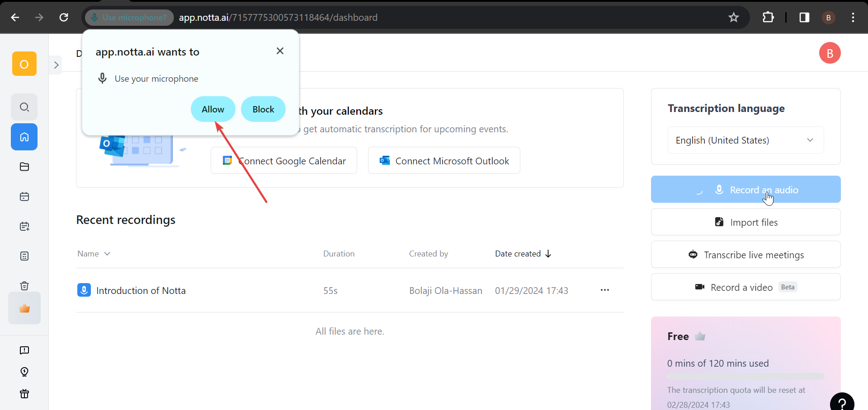The height and width of the screenshot is (410, 868).
Task: Toggle the browser side panel icon
Action: [804, 17]
